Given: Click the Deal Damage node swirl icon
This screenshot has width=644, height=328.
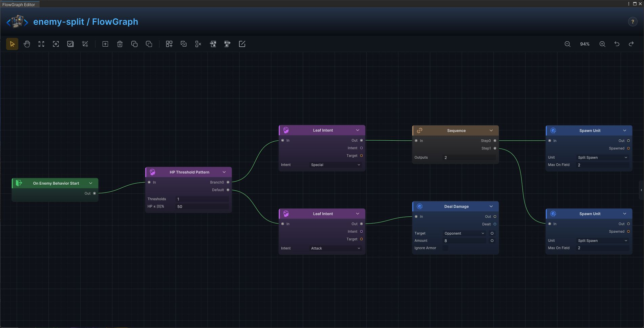Looking at the screenshot, I should point(420,206).
